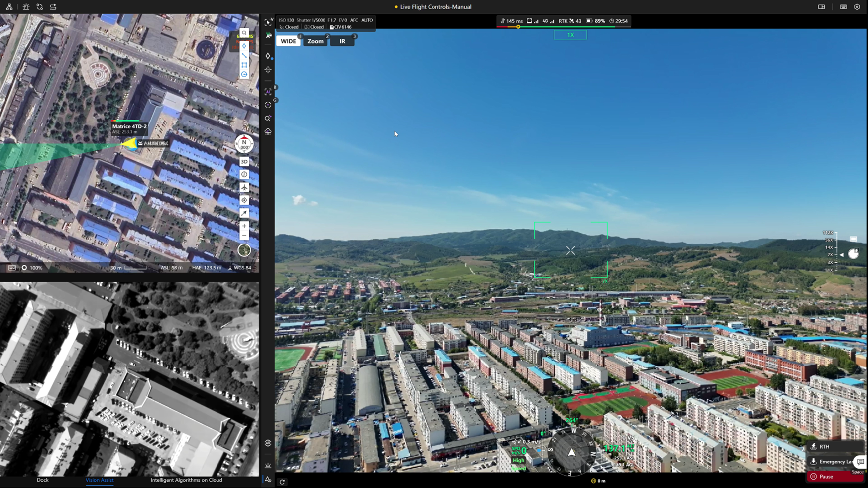Click the Emergency Landing button

point(831,462)
